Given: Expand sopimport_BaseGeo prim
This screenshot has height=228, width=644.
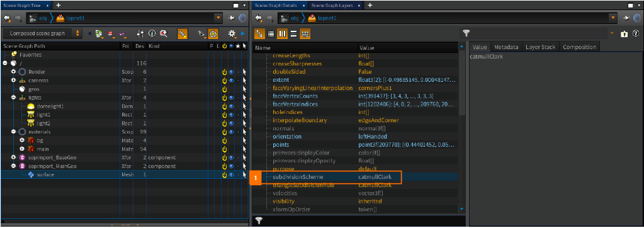Looking at the screenshot, I should [x=13, y=157].
